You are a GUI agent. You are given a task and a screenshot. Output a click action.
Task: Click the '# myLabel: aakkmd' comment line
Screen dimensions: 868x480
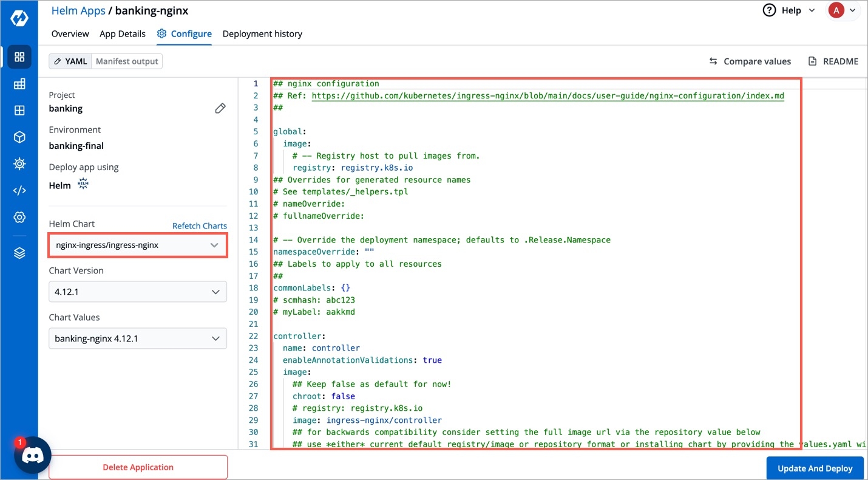(314, 312)
